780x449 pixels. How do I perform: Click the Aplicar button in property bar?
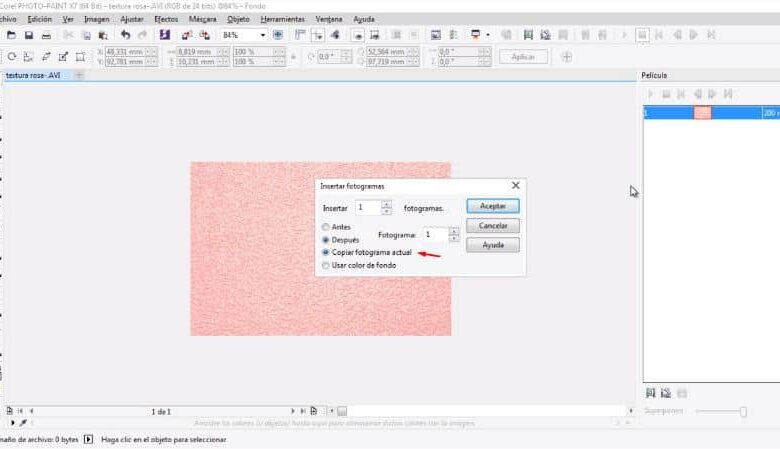coord(523,57)
